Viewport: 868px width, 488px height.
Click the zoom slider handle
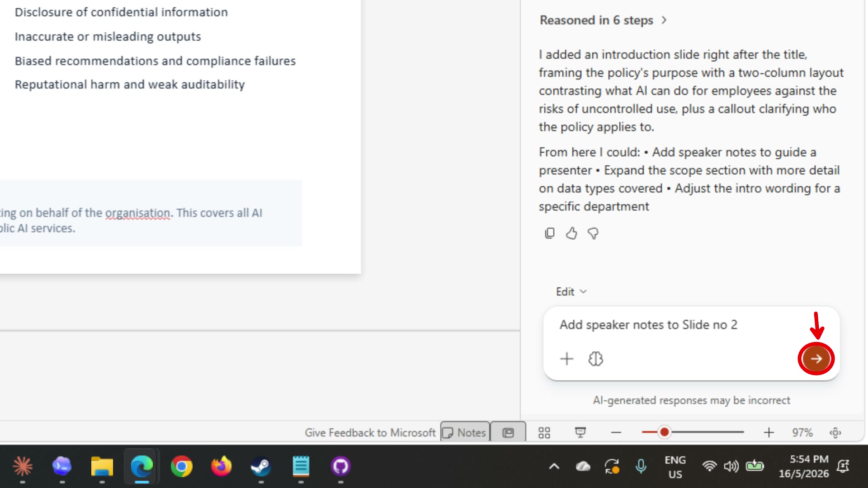(x=664, y=432)
